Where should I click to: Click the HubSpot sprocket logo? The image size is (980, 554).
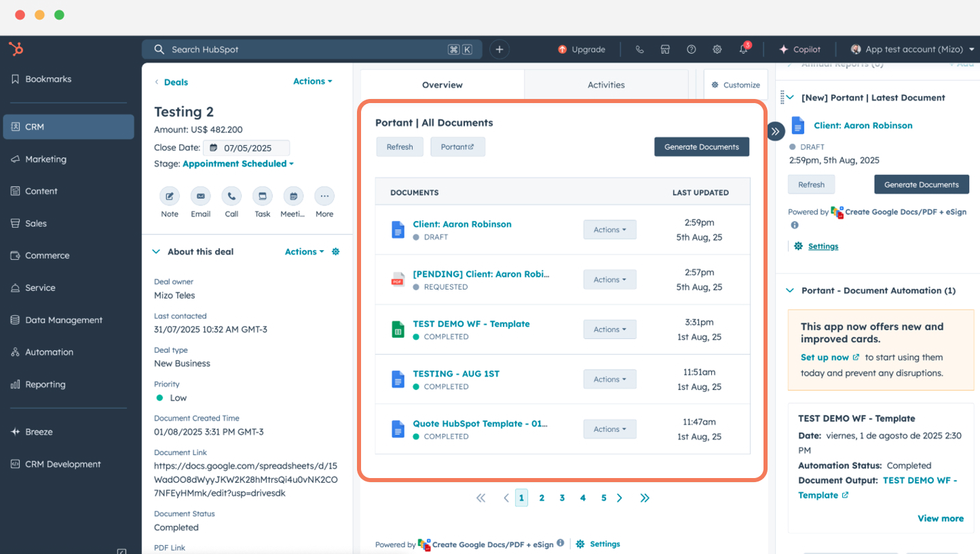(x=16, y=49)
